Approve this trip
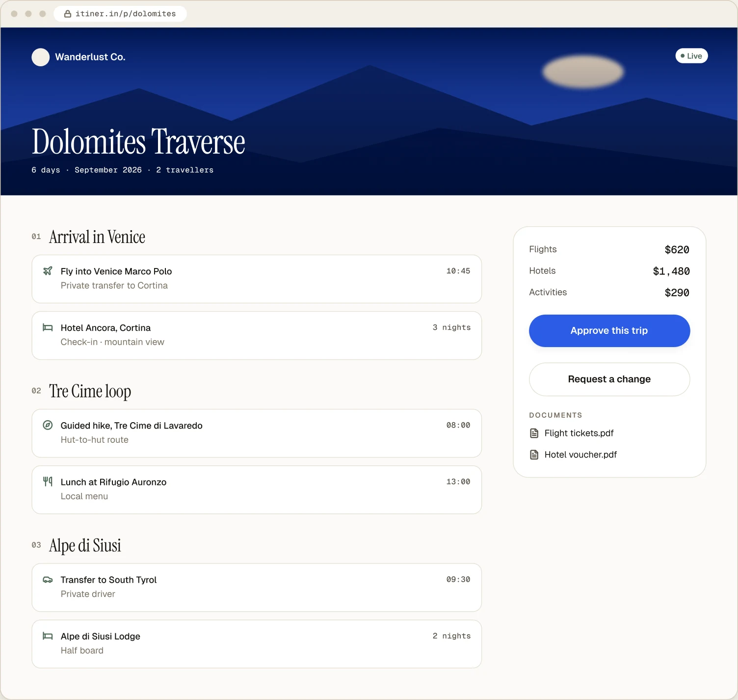This screenshot has height=700, width=738. pos(609,331)
